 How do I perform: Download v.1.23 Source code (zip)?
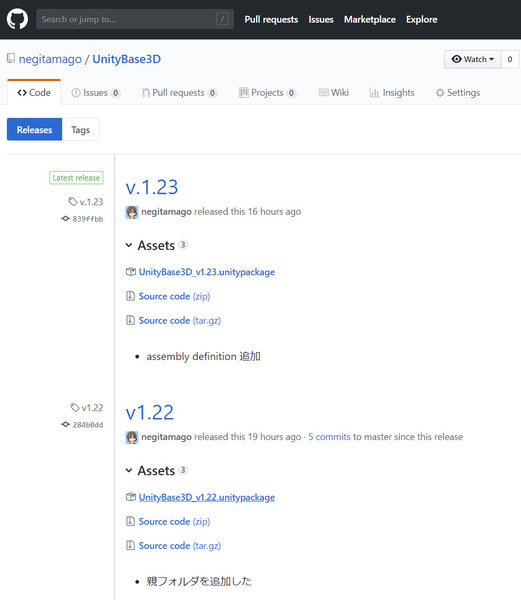[x=174, y=296]
